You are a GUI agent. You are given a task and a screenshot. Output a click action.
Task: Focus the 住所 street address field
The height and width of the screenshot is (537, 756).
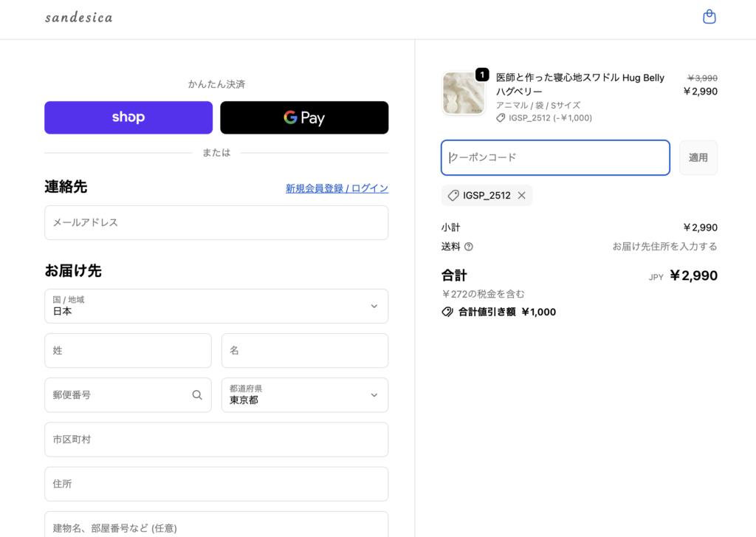pyautogui.click(x=216, y=484)
